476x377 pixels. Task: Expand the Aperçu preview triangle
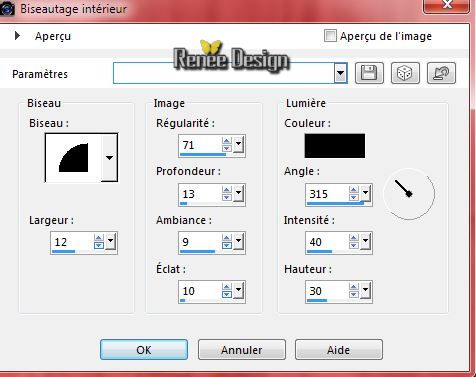pos(17,36)
